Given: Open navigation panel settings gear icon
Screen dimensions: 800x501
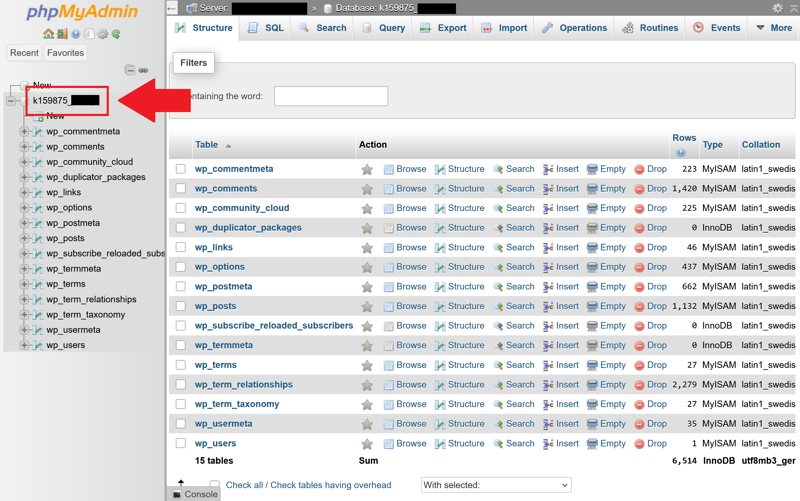Looking at the screenshot, I should click(102, 34).
